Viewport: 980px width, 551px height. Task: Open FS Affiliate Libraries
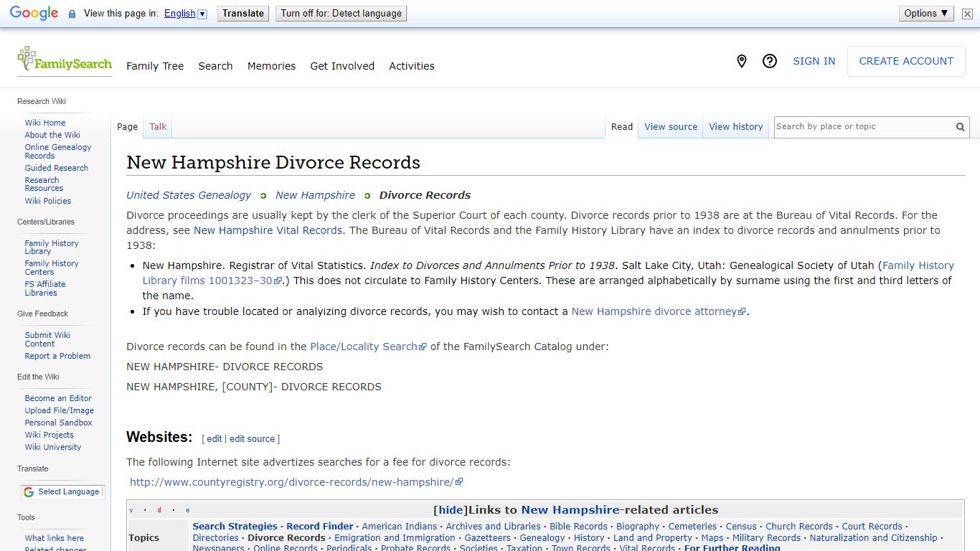[x=45, y=288]
